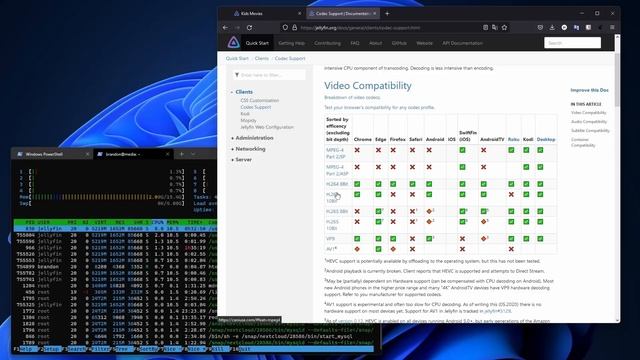Select the brandon@media terminal tab
This screenshot has width=640, height=360.
[132, 154]
